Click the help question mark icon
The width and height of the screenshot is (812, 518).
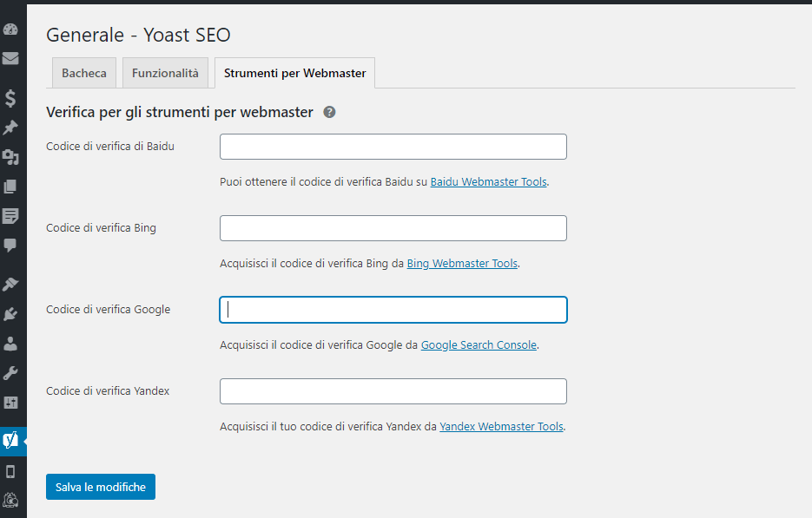click(x=330, y=112)
